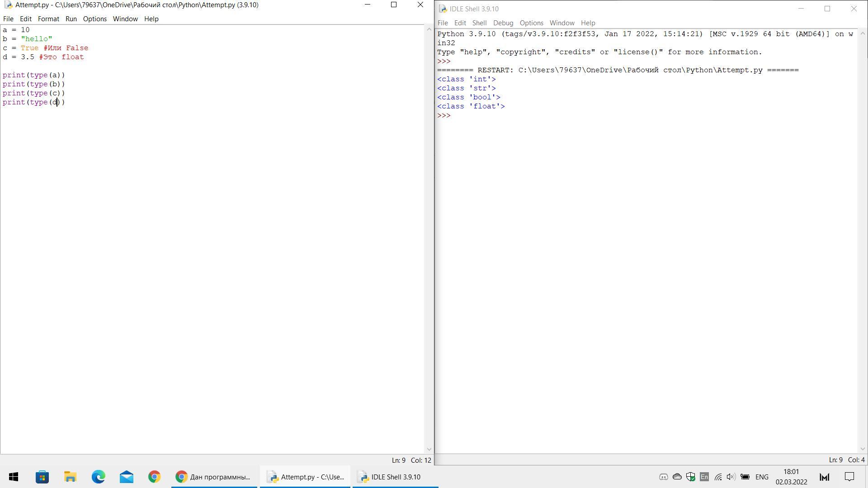Open Microsoft Store from taskbar
This screenshot has height=488, width=868.
tap(42, 477)
